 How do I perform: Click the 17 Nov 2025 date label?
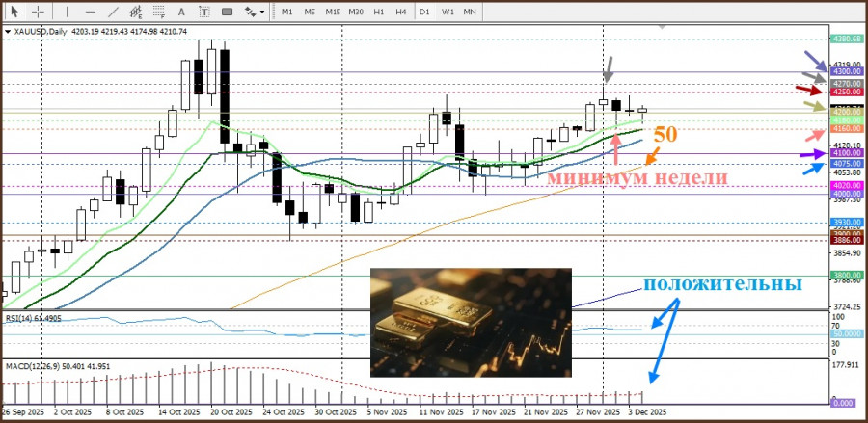(495, 413)
